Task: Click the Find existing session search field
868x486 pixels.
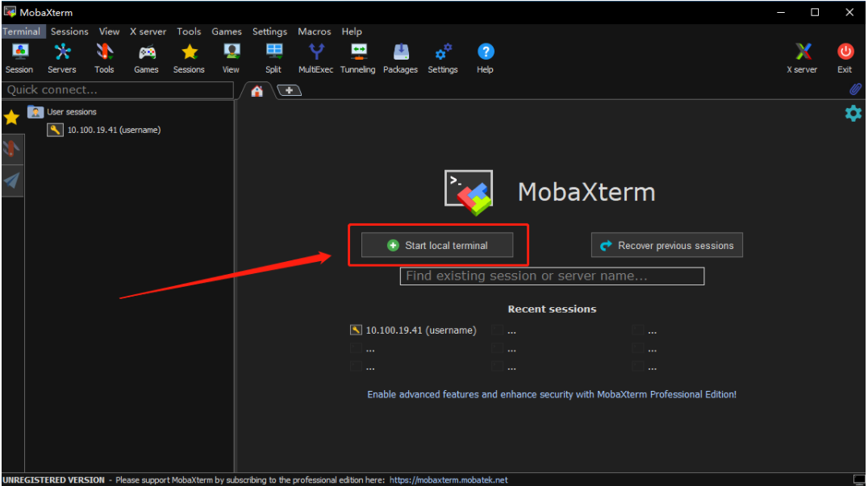Action: point(552,276)
